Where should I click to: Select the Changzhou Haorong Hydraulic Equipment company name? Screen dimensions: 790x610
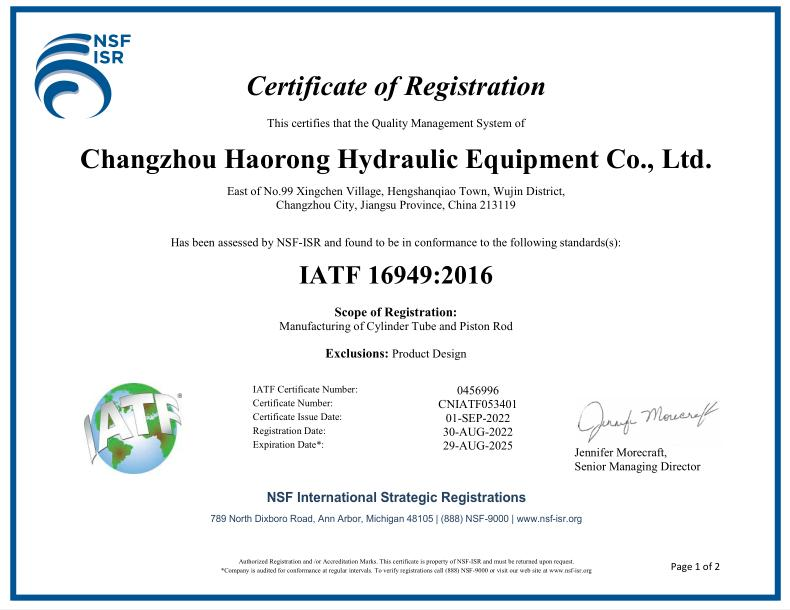pos(395,159)
